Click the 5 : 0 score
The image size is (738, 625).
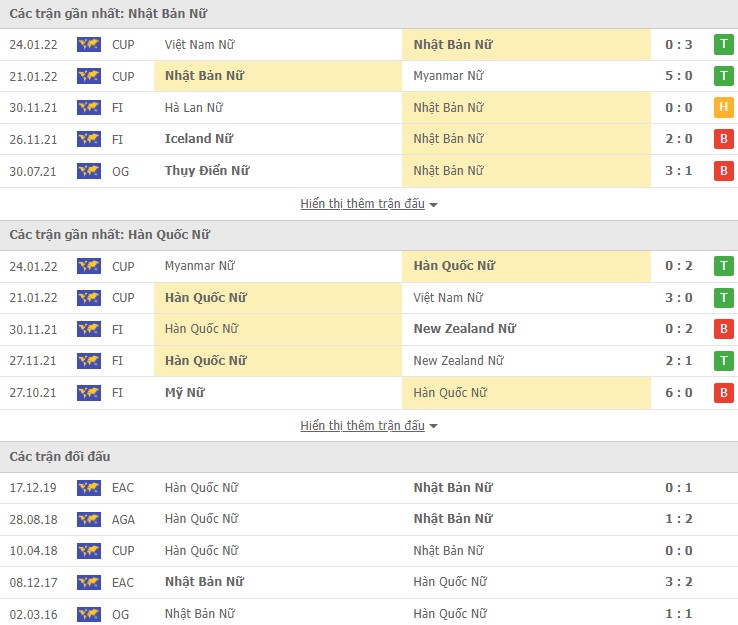tap(678, 76)
